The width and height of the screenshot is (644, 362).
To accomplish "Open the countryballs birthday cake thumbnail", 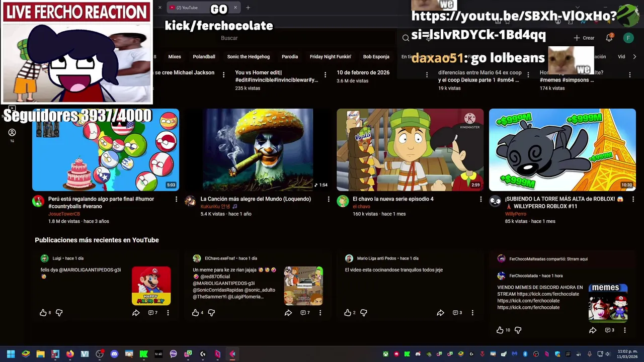I will click(x=106, y=150).
